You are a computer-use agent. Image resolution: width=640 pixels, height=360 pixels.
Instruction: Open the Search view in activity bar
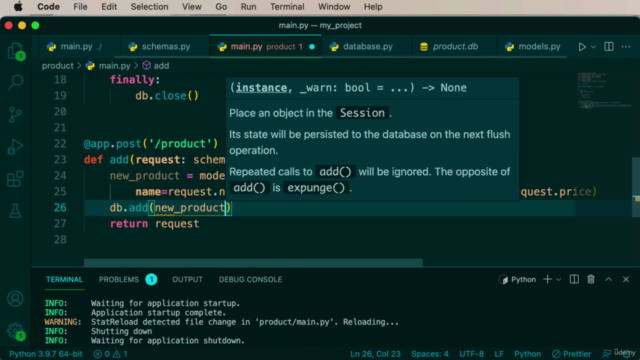click(16, 82)
